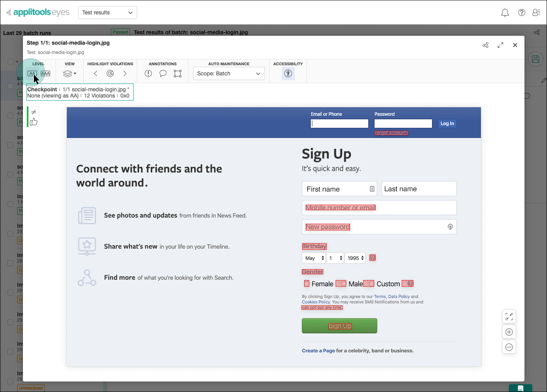The width and height of the screenshot is (547, 392).
Task: Click the zoom out minus button
Action: [509, 347]
